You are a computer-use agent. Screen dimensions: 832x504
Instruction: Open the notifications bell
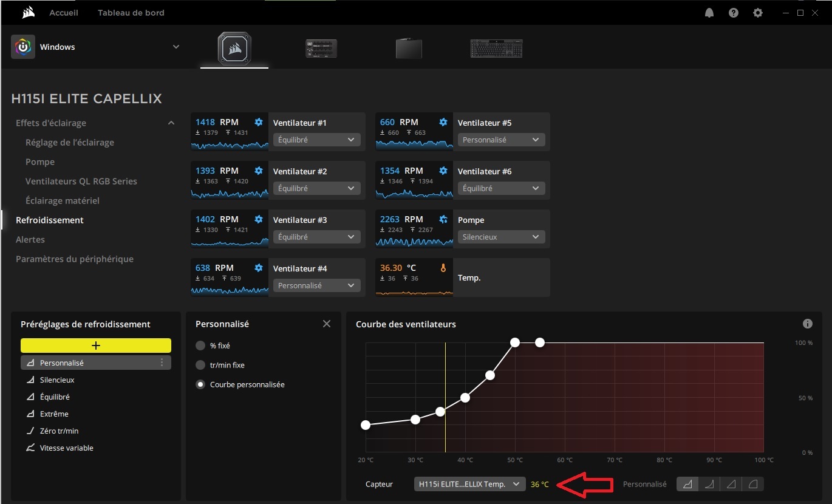pos(709,13)
